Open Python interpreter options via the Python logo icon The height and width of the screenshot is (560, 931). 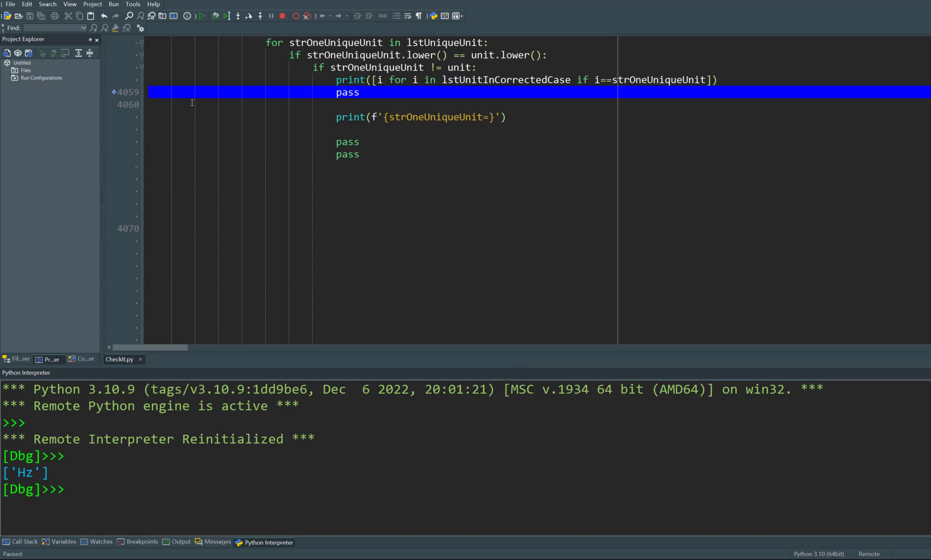click(x=433, y=16)
